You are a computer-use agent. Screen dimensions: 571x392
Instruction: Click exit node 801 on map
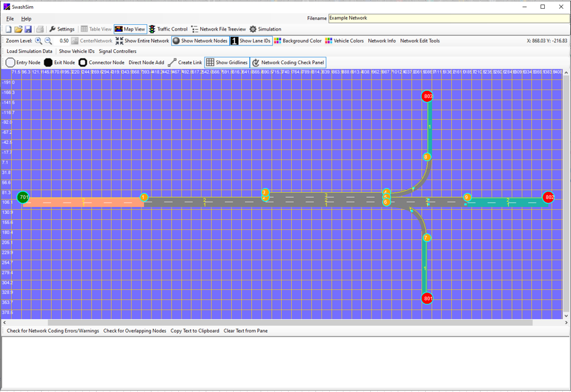tap(427, 299)
